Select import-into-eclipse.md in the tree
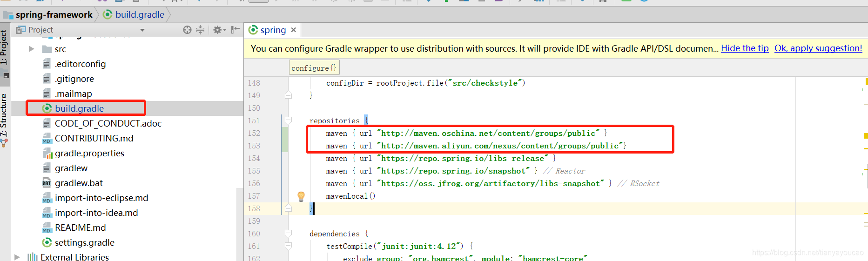This screenshot has width=868, height=261. (101, 198)
